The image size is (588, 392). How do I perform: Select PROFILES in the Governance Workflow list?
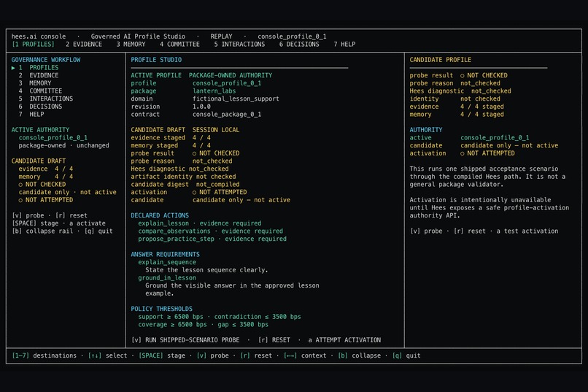point(39,67)
